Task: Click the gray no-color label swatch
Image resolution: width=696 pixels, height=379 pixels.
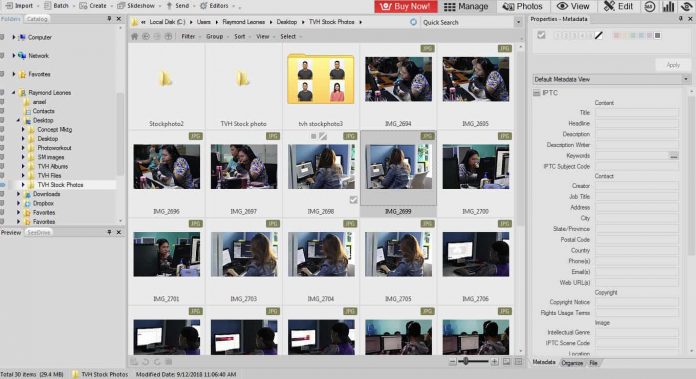Action: point(658,36)
